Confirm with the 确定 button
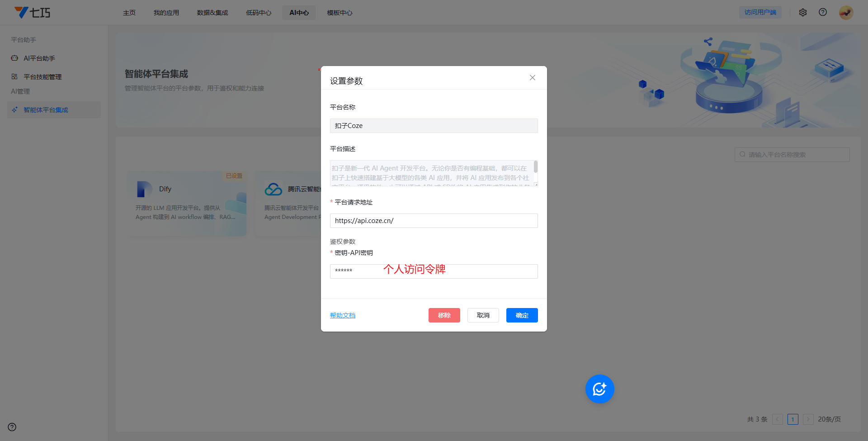Viewport: 868px width, 441px height. tap(522, 315)
